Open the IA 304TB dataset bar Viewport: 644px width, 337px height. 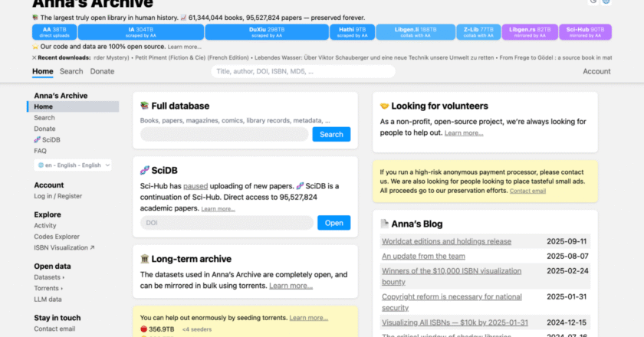(x=141, y=32)
